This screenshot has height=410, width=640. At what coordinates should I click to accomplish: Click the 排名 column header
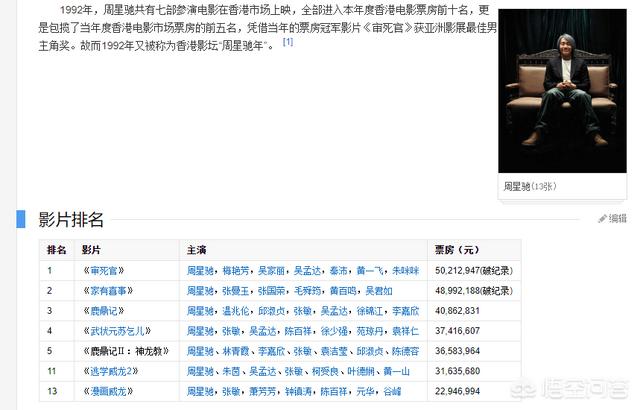57,250
